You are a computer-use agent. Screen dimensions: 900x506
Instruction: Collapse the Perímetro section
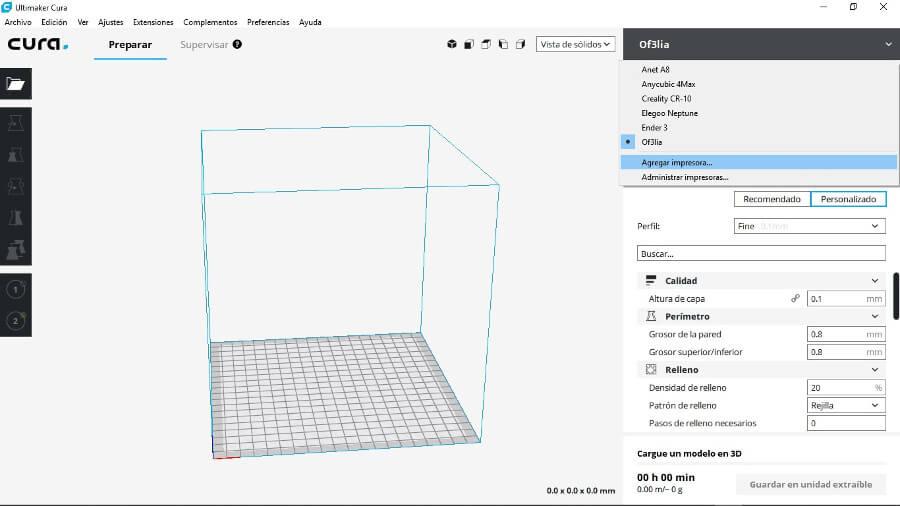coord(874,316)
